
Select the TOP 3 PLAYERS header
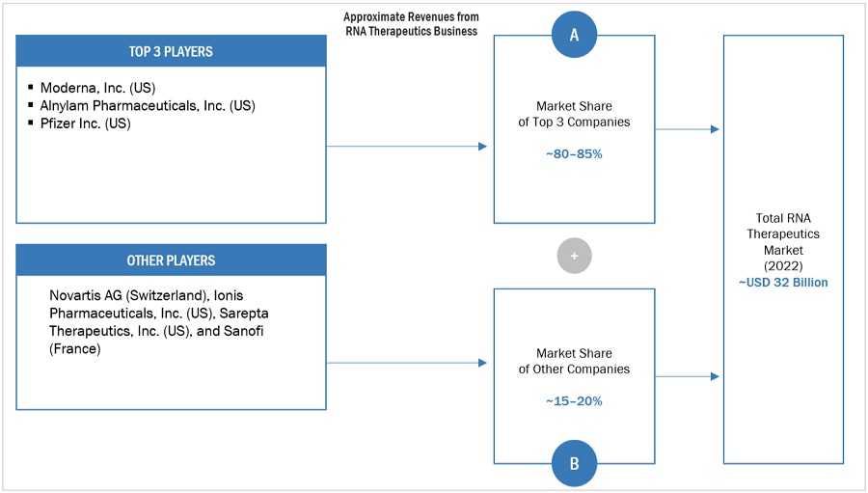[x=171, y=51]
